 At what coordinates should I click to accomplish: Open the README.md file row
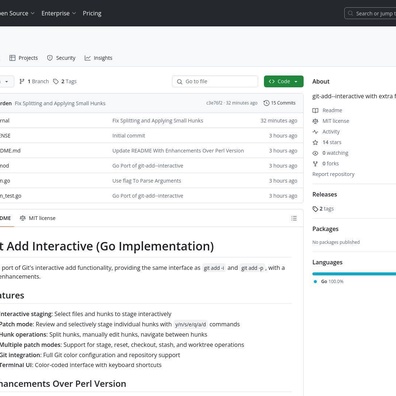point(151,151)
